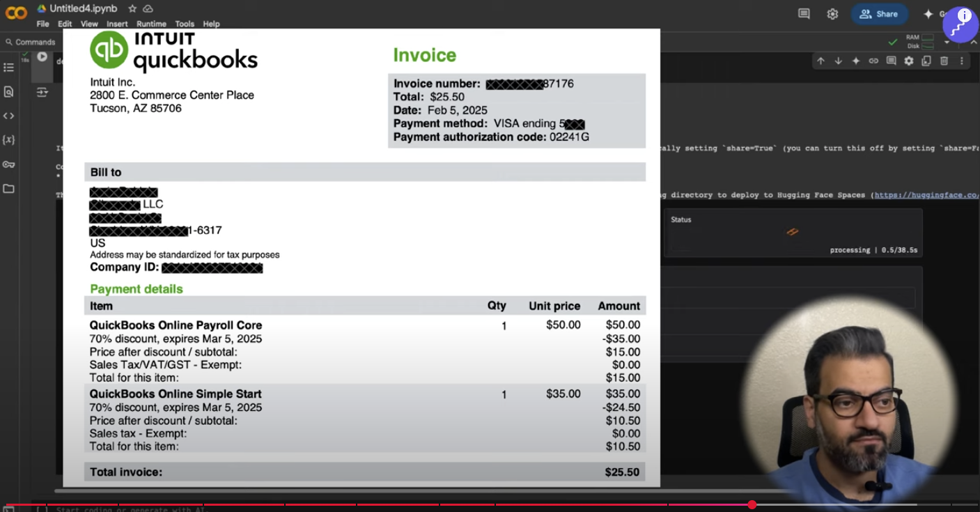Click "Payment authorization code: 02241G" text
The height and width of the screenshot is (512, 980).
pos(491,137)
